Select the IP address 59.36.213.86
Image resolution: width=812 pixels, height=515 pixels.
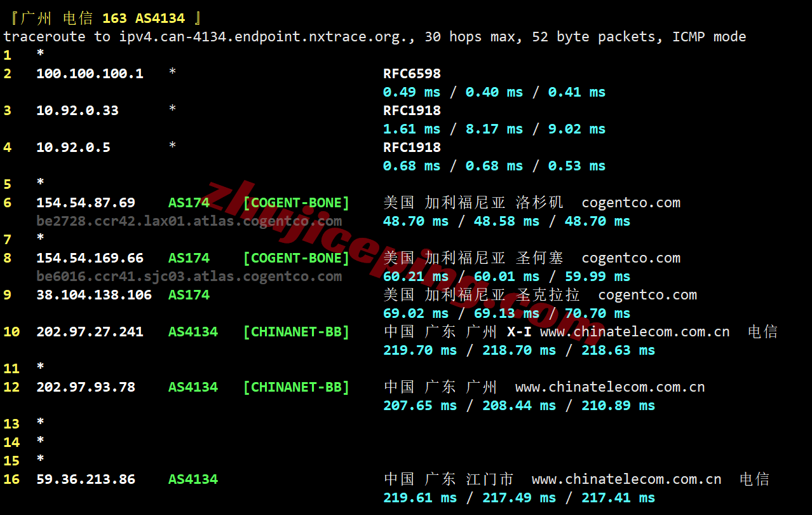tap(86, 479)
